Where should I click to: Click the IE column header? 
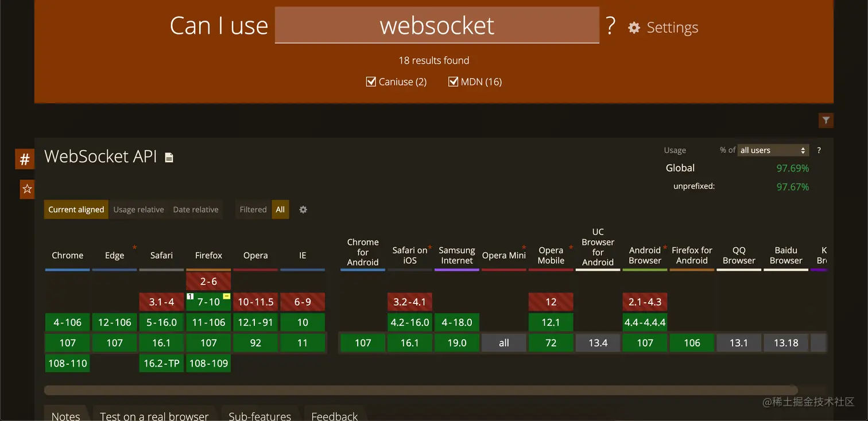303,255
